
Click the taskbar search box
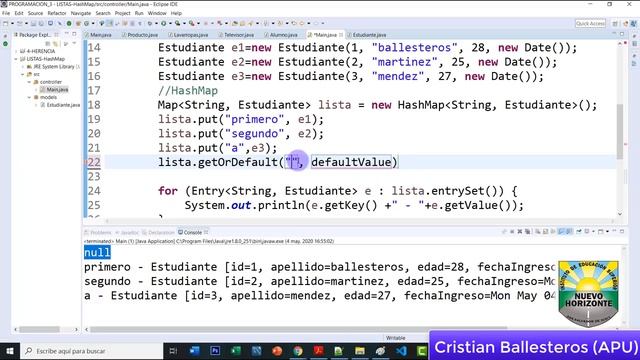click(x=91, y=351)
